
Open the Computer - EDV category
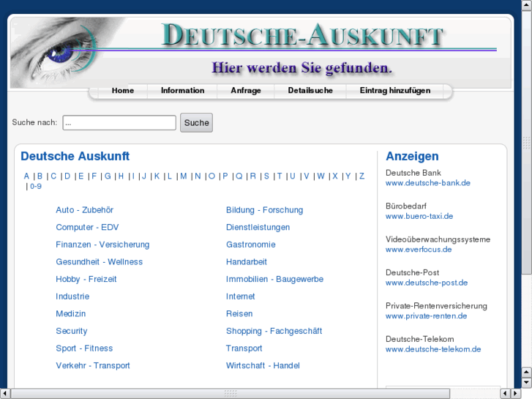pyautogui.click(x=87, y=227)
